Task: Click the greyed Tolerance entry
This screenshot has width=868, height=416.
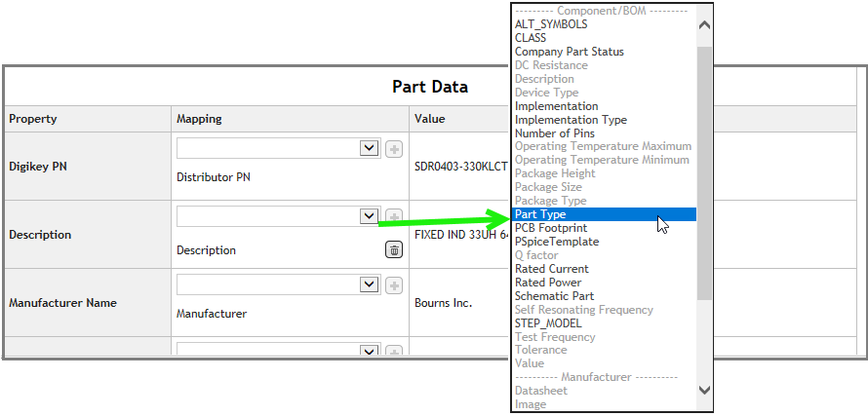Action: 541,350
